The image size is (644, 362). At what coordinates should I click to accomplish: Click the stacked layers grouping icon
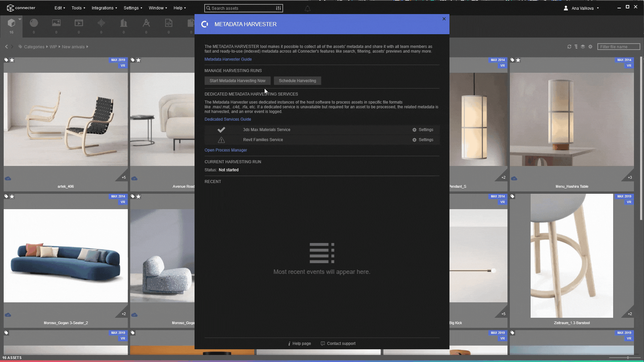(x=583, y=47)
